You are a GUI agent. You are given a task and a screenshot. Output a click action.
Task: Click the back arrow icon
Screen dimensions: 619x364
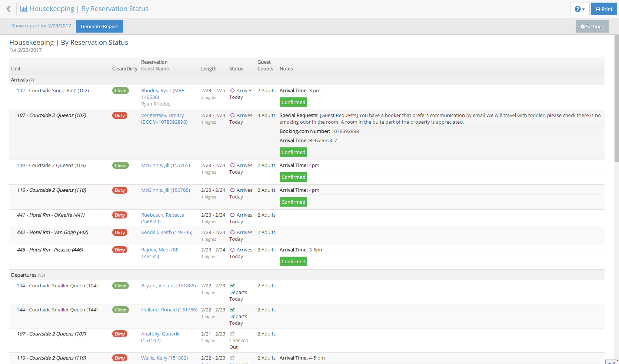(9, 9)
